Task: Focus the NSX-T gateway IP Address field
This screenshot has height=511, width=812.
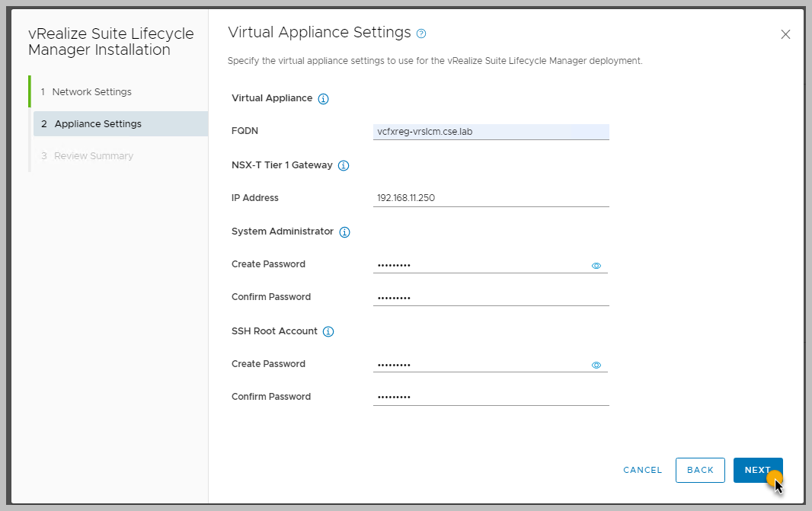Action: pos(491,198)
